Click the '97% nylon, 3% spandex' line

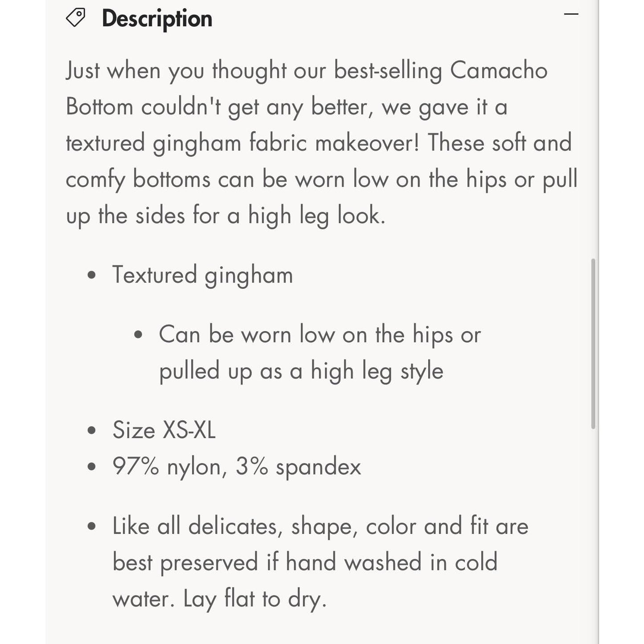point(236,467)
